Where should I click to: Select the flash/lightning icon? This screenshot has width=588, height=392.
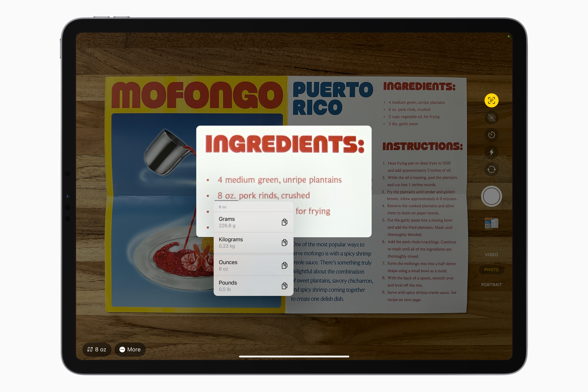click(491, 152)
